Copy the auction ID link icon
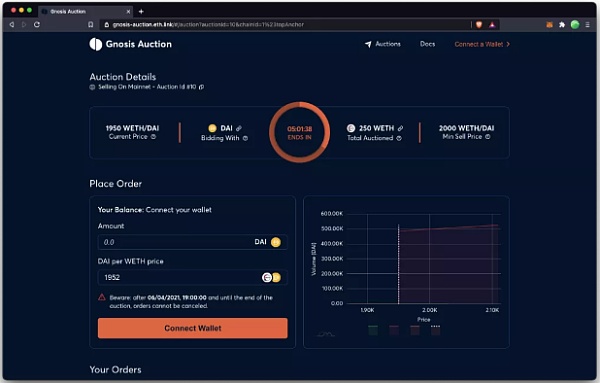The image size is (600, 383). pos(202,87)
